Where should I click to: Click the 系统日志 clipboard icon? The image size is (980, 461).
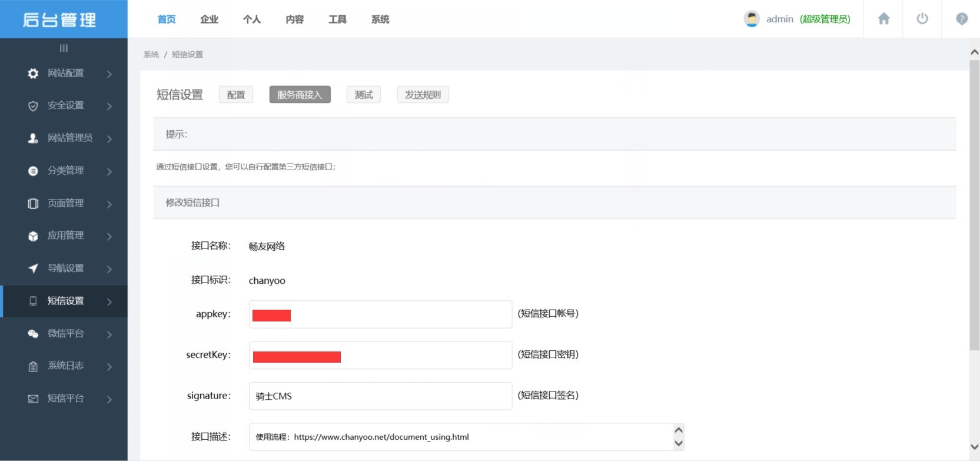coord(33,366)
